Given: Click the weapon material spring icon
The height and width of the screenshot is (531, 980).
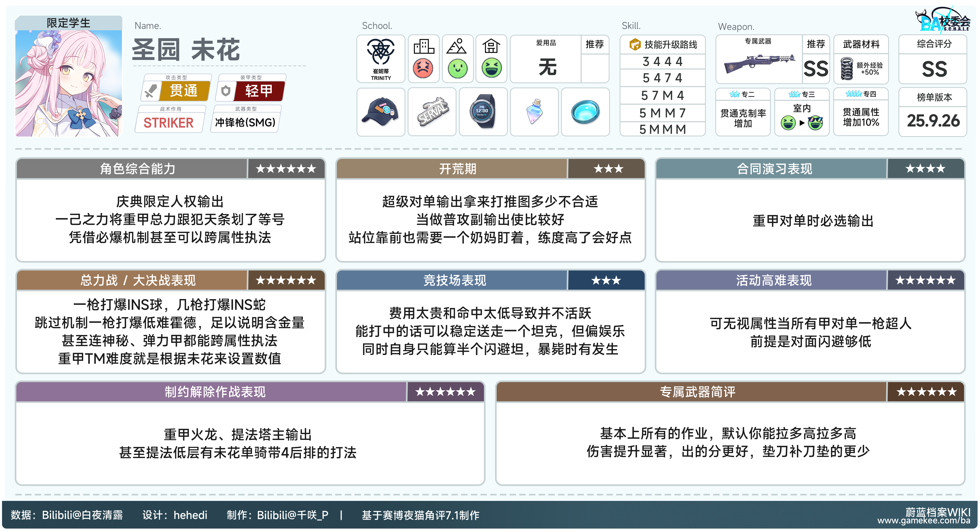Looking at the screenshot, I should 847,68.
